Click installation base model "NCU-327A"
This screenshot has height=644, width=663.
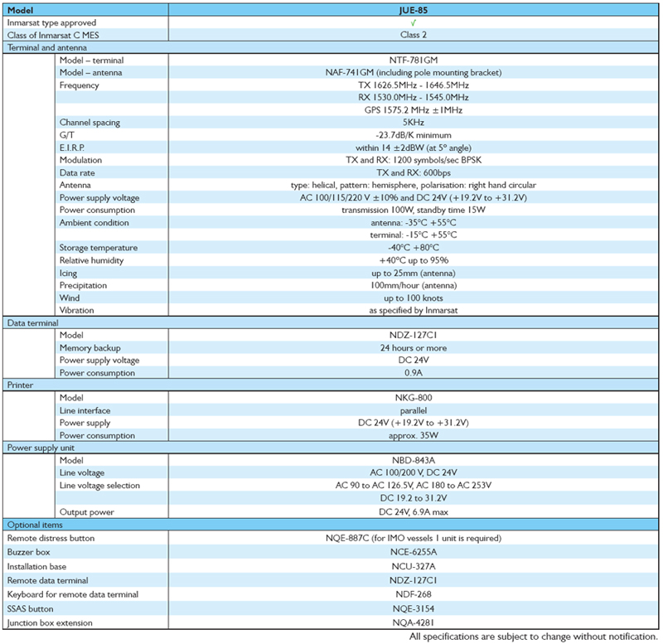413,566
